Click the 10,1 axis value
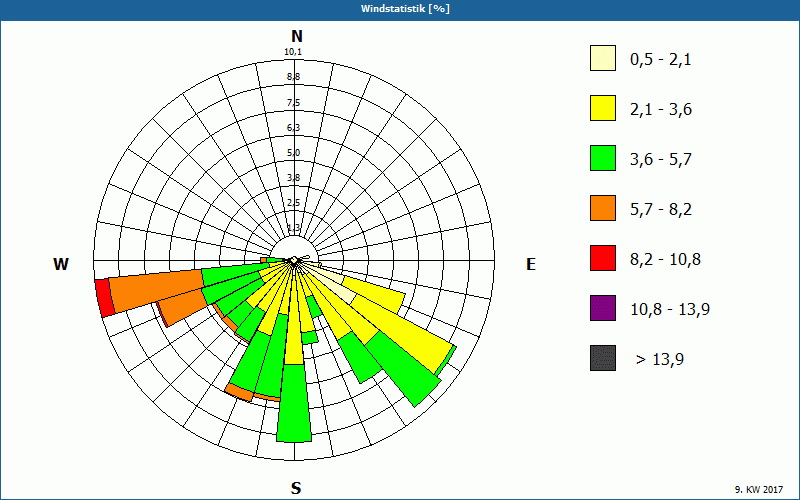This screenshot has height=500, width=800. point(293,52)
